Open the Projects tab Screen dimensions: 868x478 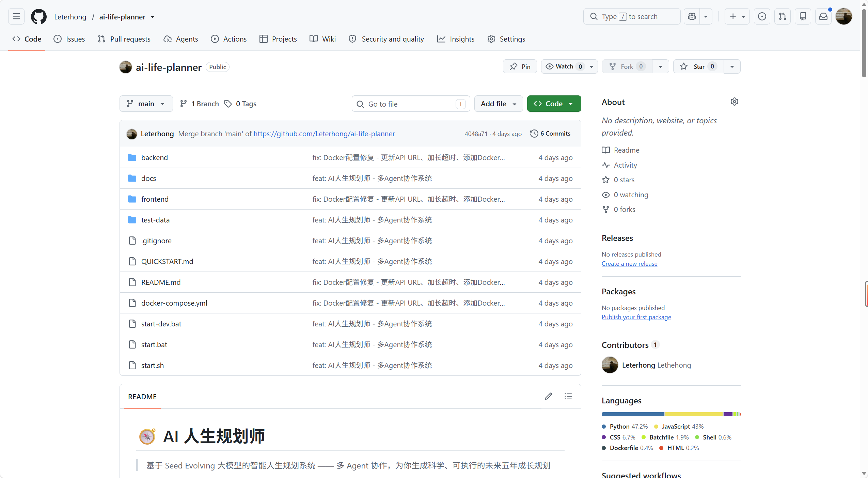point(278,39)
